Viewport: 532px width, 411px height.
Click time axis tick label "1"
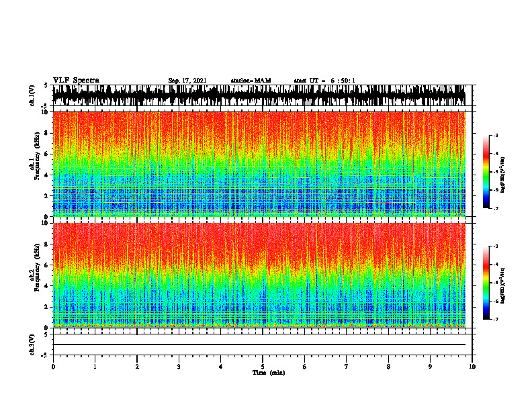click(x=95, y=367)
